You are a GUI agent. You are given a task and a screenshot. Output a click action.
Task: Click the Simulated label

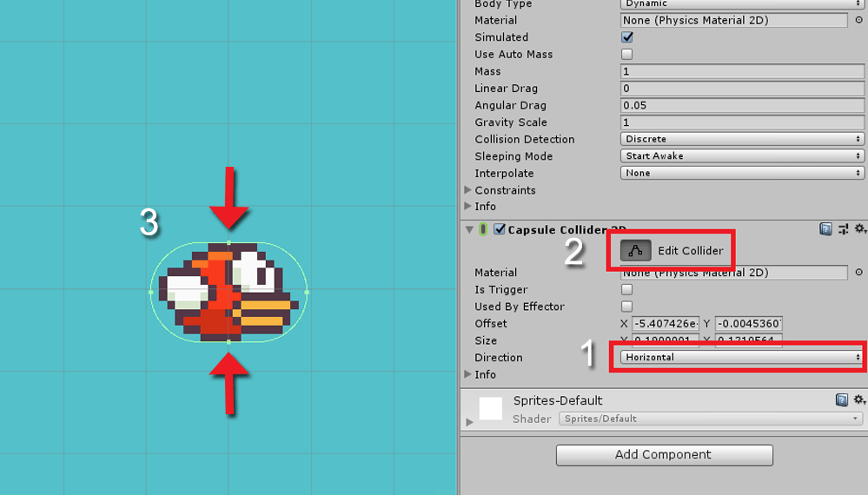pyautogui.click(x=501, y=37)
